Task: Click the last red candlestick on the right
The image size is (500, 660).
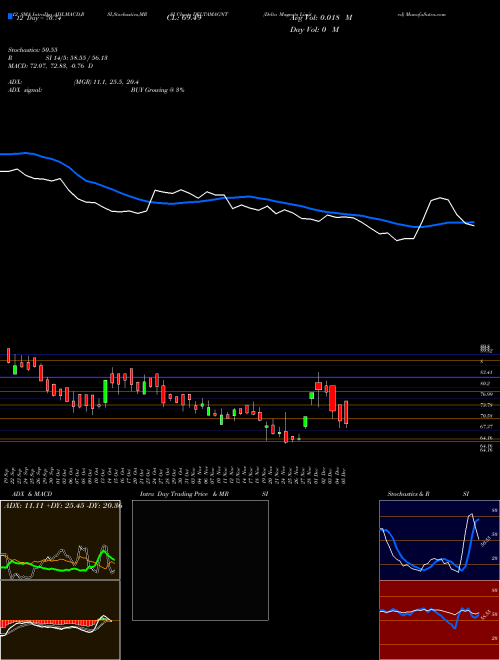Action: click(346, 412)
